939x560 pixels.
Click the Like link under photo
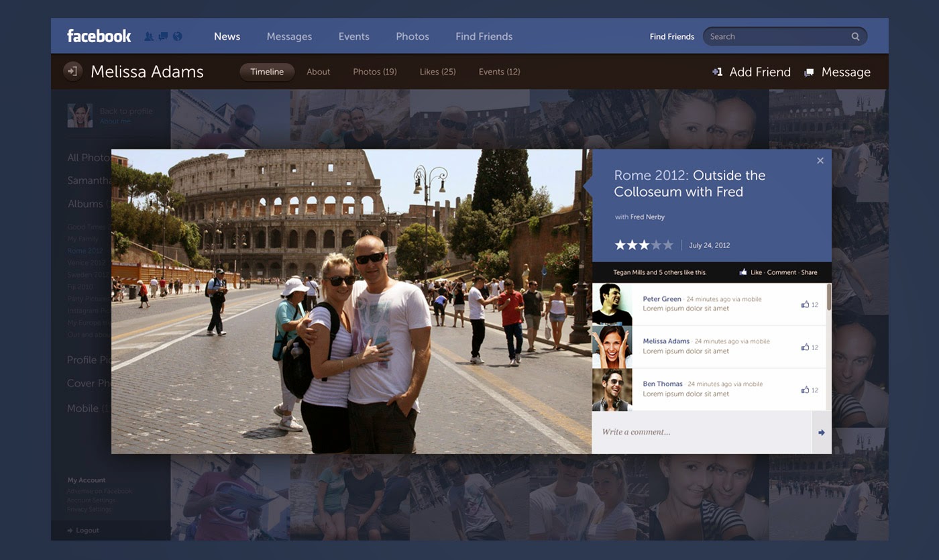[x=757, y=272]
